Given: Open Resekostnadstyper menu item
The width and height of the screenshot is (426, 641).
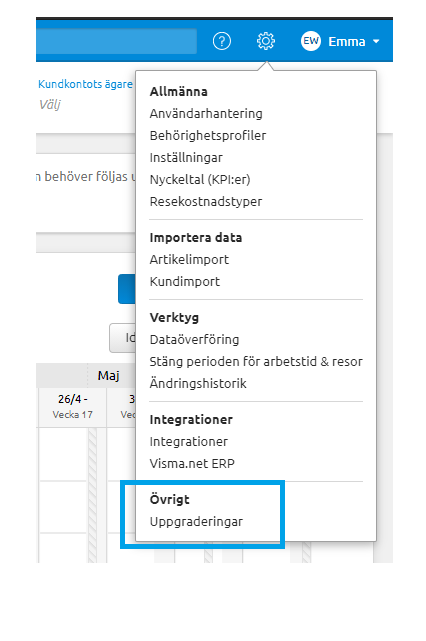Looking at the screenshot, I should pyautogui.click(x=206, y=202).
